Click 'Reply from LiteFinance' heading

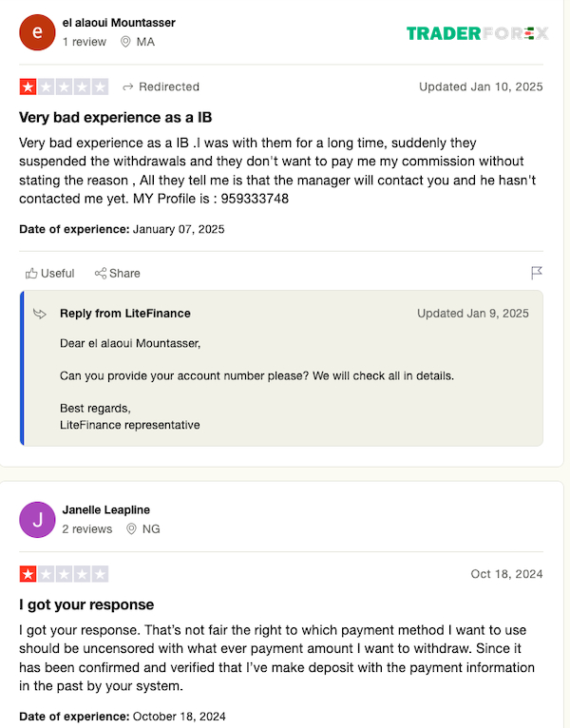click(125, 314)
